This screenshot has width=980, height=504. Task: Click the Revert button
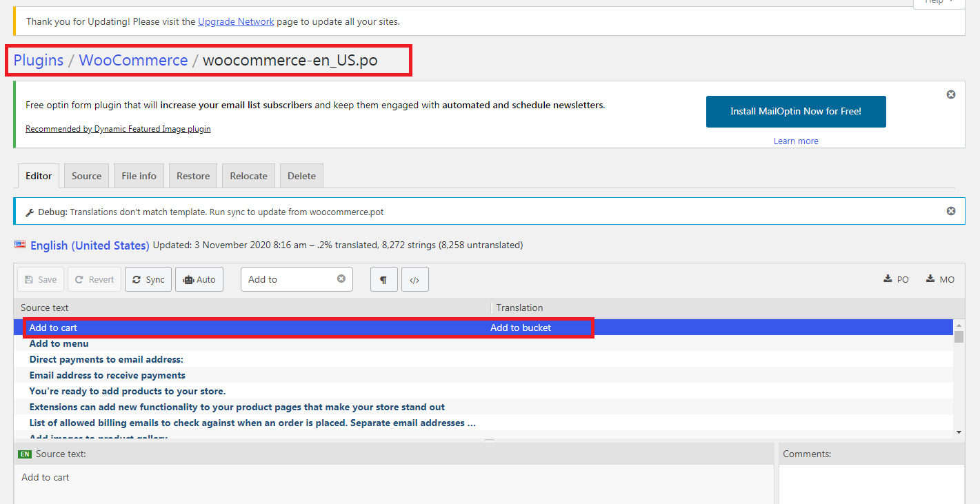tap(94, 279)
